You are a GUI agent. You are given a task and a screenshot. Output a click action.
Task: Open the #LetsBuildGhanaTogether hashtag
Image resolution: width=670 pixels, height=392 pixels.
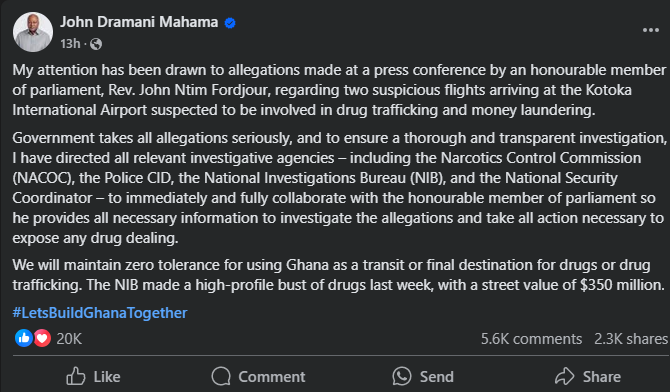100,312
